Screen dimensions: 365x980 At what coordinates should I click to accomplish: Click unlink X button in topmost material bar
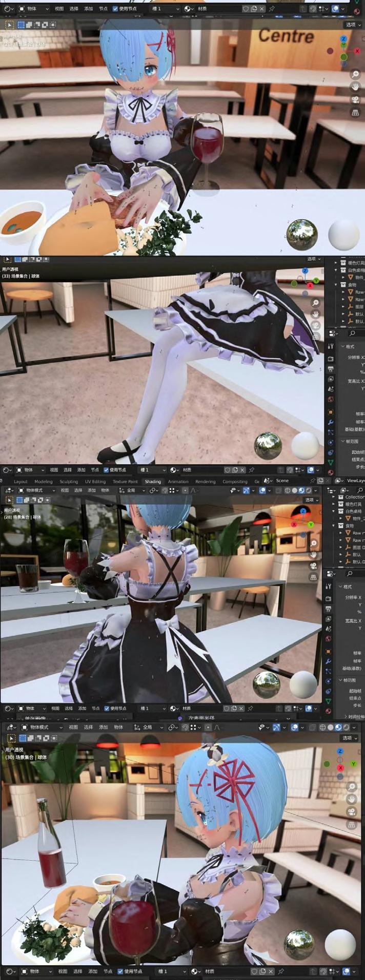(263, 9)
